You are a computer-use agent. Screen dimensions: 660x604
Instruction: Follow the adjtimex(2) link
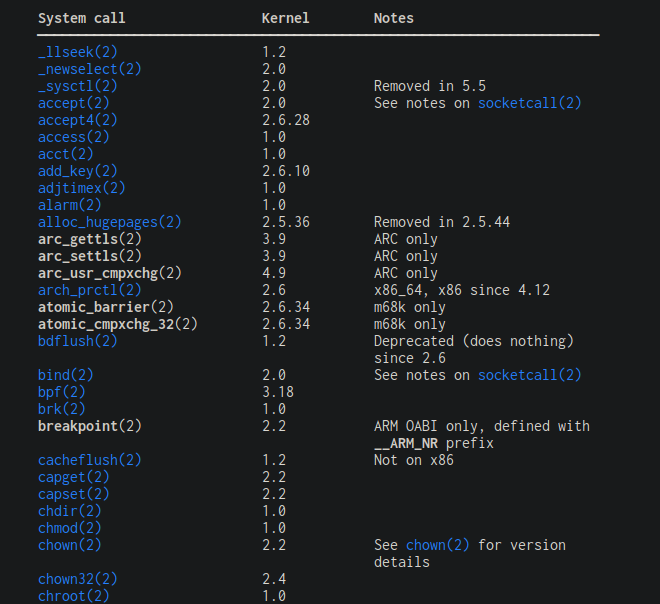click(82, 188)
